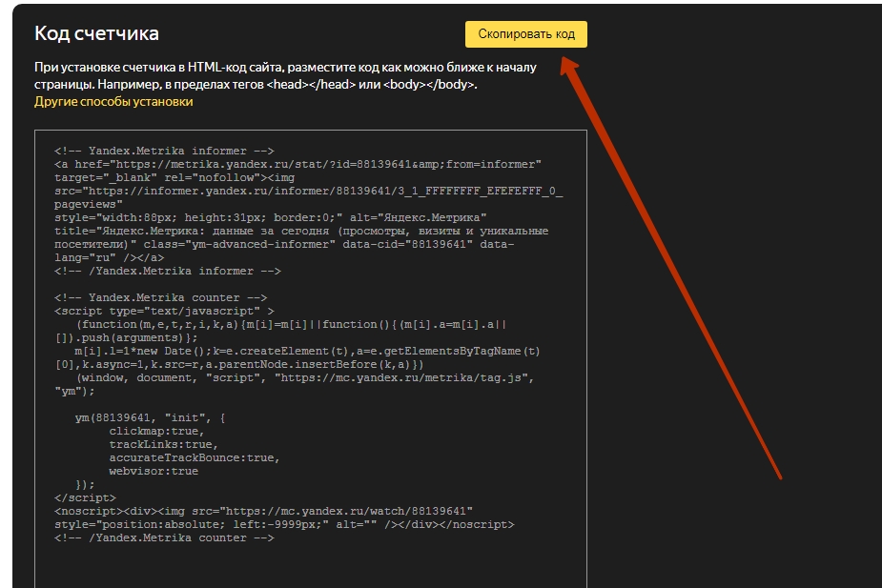Click the line starting with "title="Яндекс.Метрика:"
Viewport: 882px width, 588px height.
tap(301, 231)
